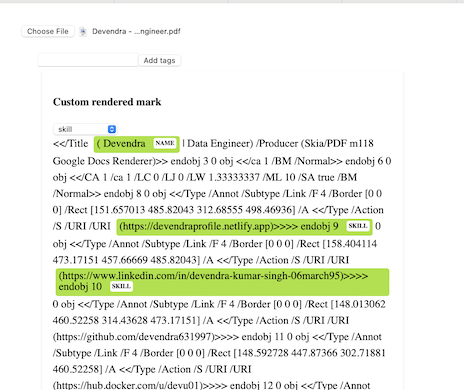This screenshot has height=390, width=464.
Task: Focus the tag name input field
Action: (x=88, y=60)
